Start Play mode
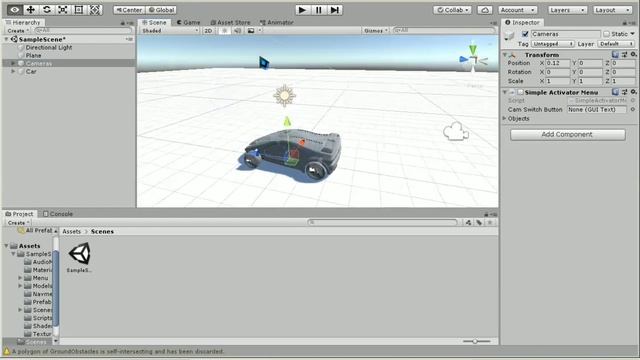The height and width of the screenshot is (360, 640). coord(302,10)
